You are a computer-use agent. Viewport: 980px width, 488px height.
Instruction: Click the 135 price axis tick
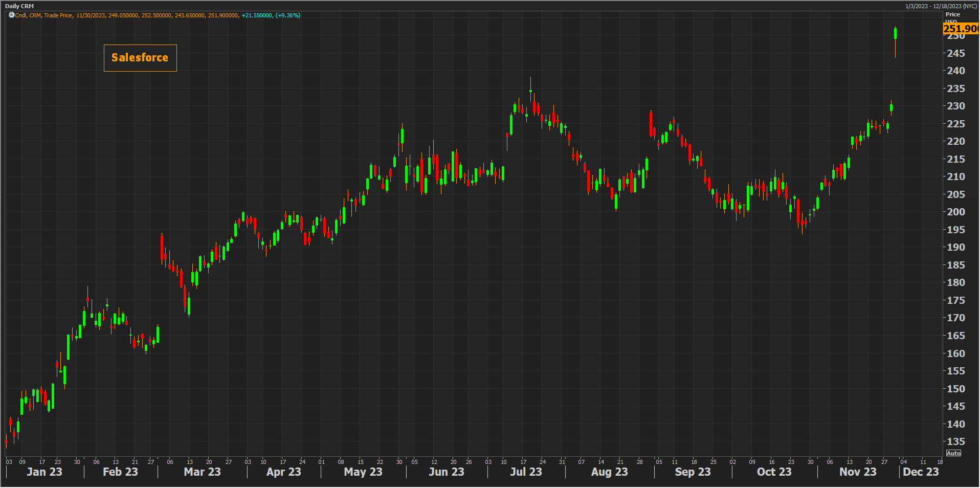pos(955,441)
